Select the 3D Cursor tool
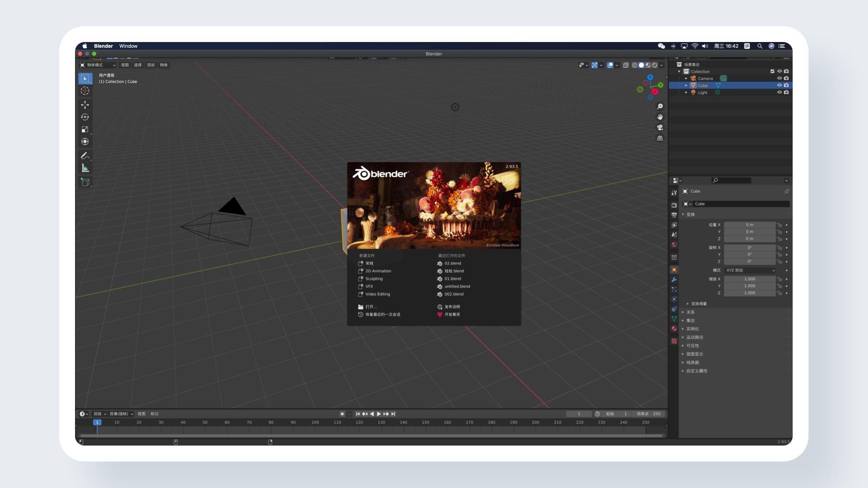868x488 pixels. (85, 91)
